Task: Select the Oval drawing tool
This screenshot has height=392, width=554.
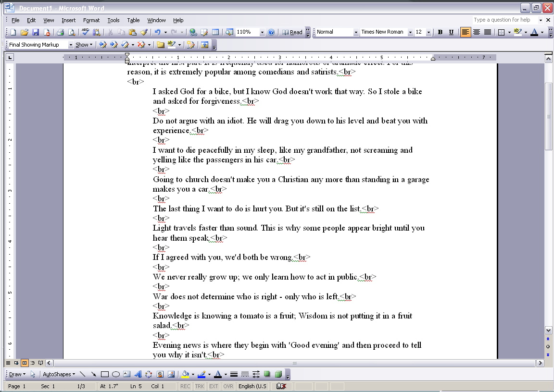Action: click(x=115, y=374)
